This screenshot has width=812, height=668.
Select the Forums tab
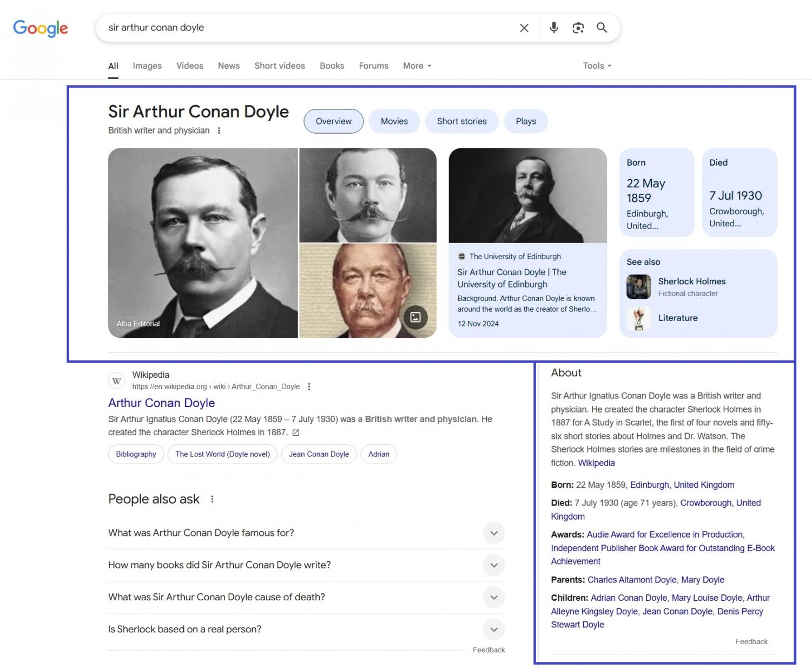pos(374,66)
